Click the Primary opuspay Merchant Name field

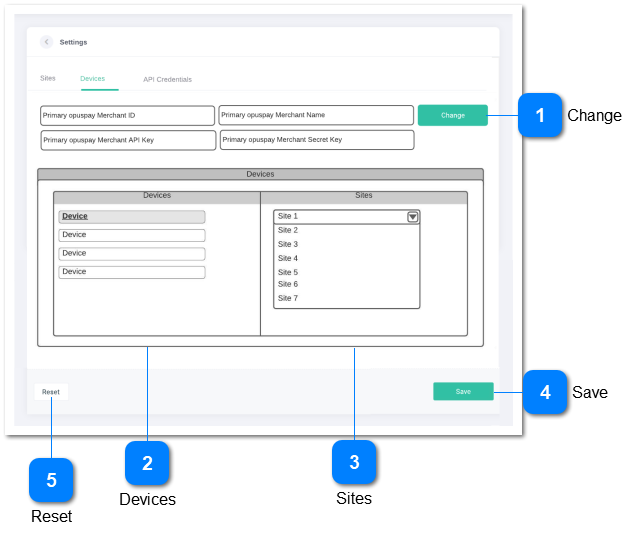click(316, 116)
